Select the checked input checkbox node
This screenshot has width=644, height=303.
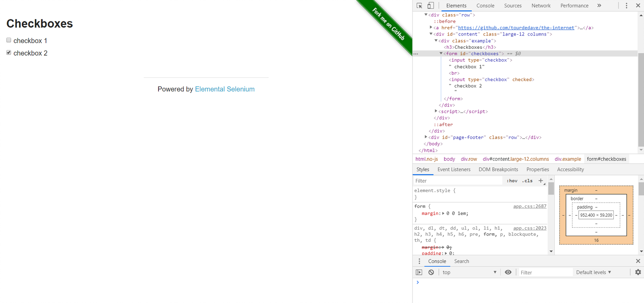click(x=491, y=79)
